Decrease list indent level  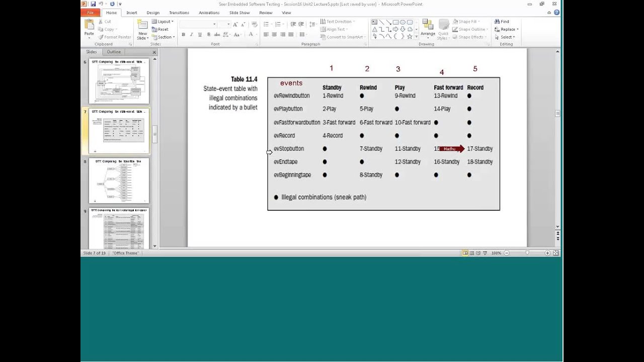(x=293, y=24)
